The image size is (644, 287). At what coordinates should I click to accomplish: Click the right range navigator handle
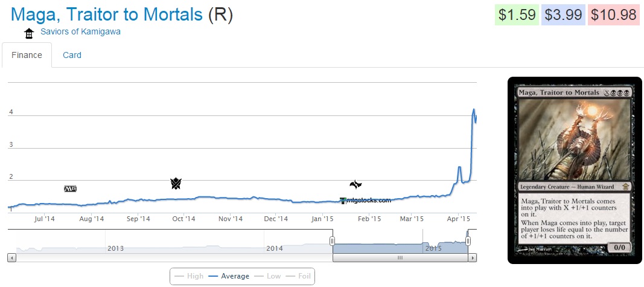(x=468, y=241)
